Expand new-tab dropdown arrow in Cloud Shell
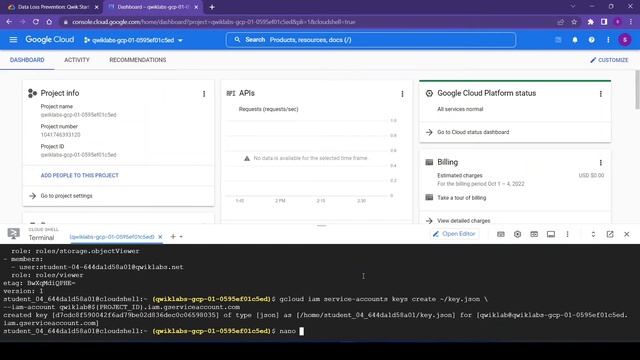 (x=181, y=237)
